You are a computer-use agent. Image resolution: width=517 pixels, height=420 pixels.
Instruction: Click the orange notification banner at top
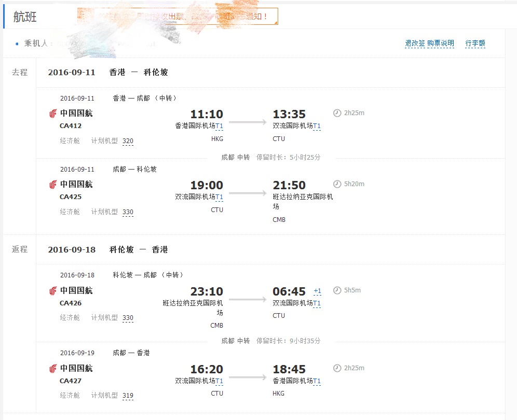coord(178,16)
